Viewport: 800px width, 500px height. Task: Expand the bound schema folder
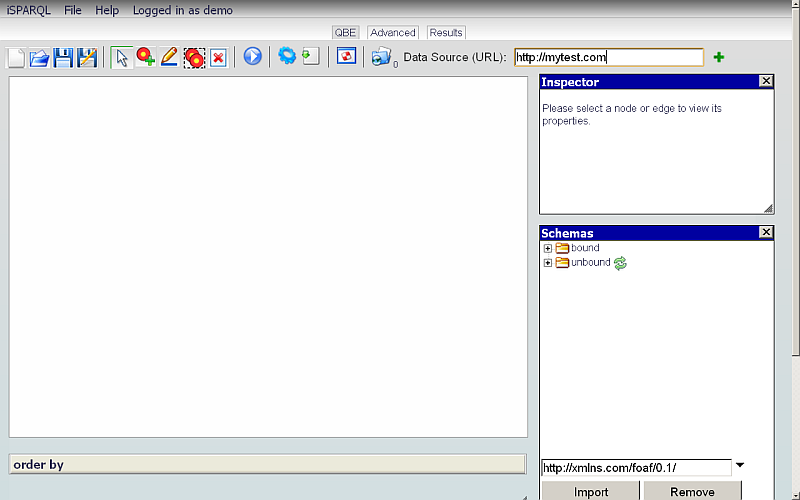[547, 248]
